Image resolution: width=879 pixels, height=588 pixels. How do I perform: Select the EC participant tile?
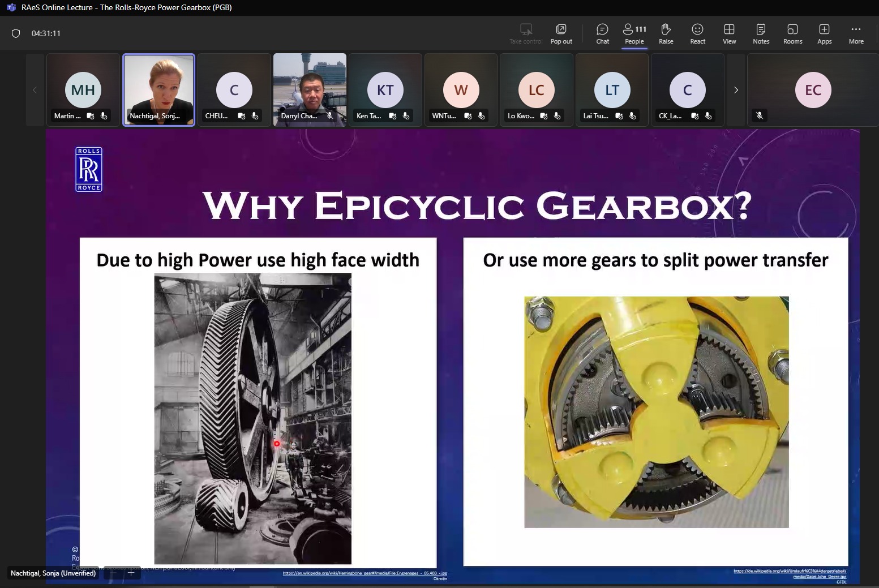pos(813,89)
